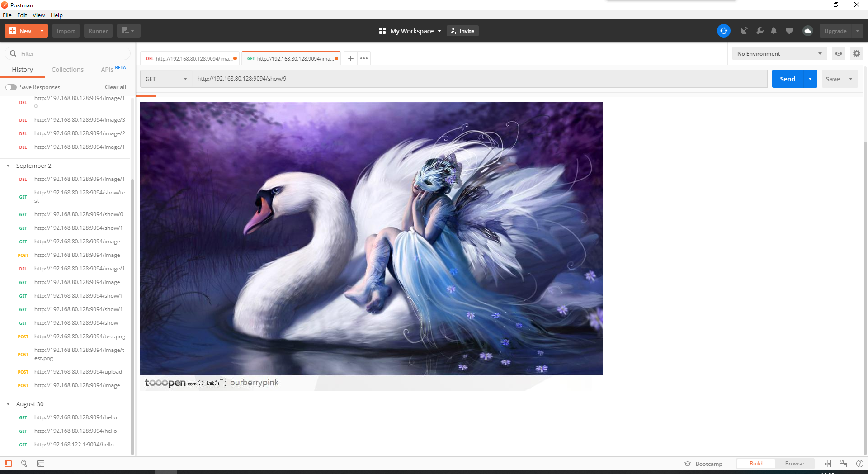868x474 pixels.
Task: Toggle Save Responses switch
Action: pyautogui.click(x=11, y=87)
